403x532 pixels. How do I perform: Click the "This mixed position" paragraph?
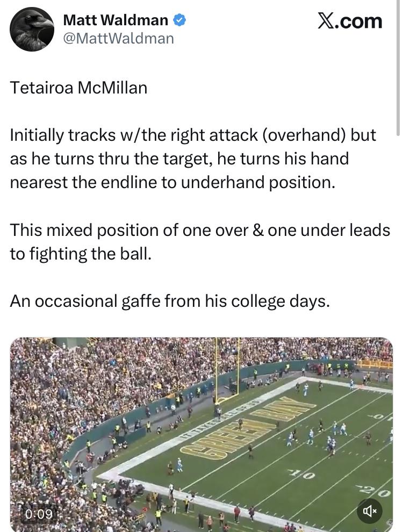pos(199,241)
